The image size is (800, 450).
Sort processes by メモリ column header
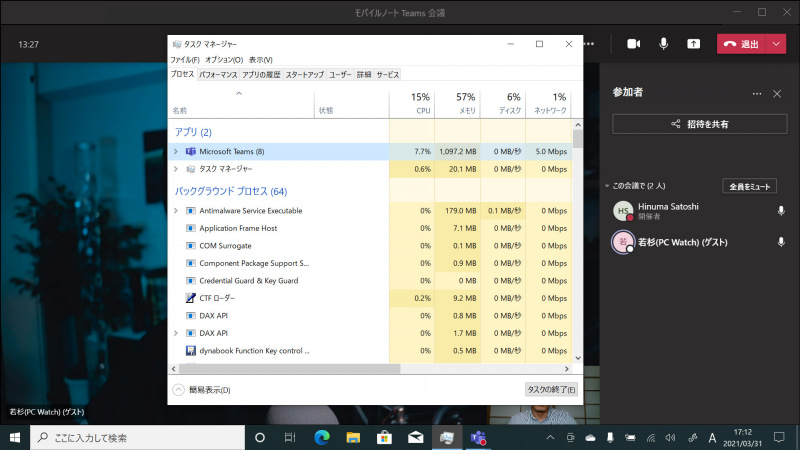457,104
